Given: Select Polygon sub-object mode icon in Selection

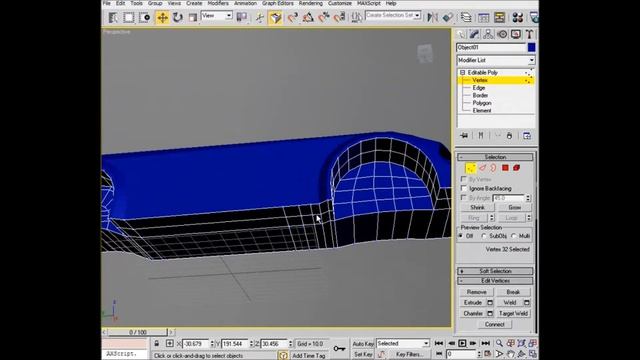Looking at the screenshot, I should point(505,168).
